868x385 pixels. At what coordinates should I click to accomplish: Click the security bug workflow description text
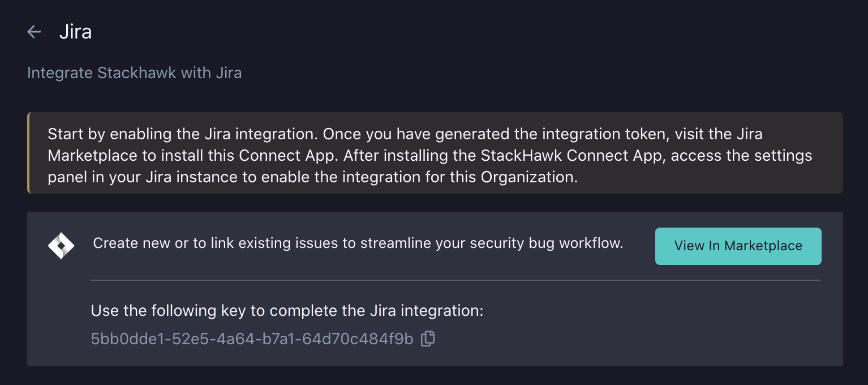357,243
